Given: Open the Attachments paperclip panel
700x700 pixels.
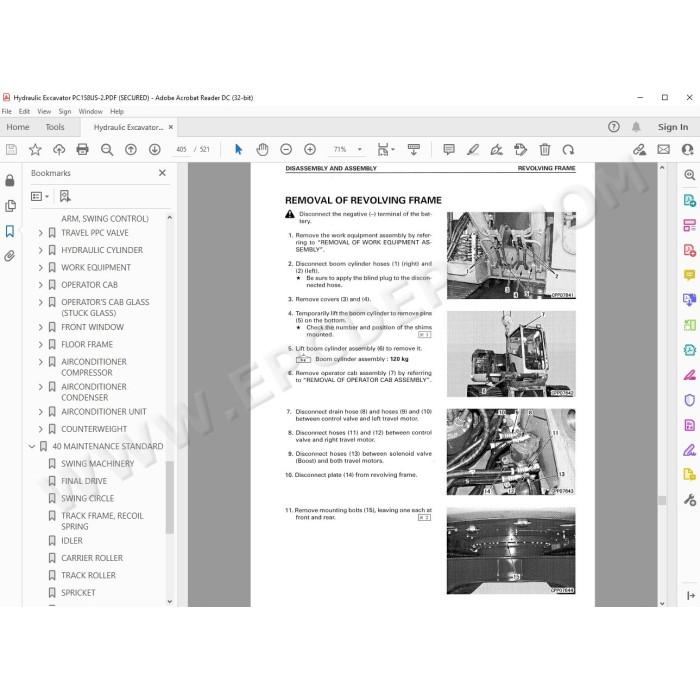Looking at the screenshot, I should tap(9, 256).
